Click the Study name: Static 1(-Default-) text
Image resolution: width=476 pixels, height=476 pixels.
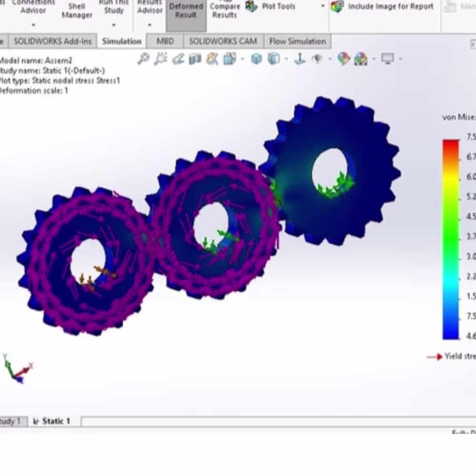(x=51, y=71)
